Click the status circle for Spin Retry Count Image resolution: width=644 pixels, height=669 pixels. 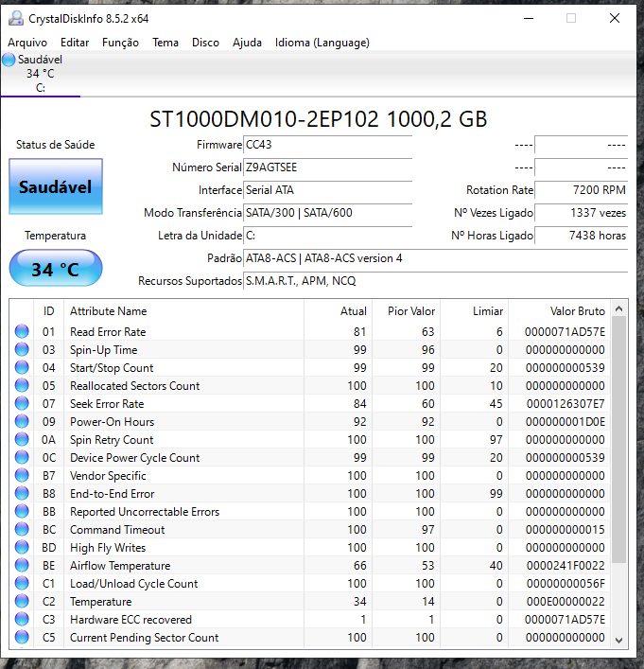point(22,439)
